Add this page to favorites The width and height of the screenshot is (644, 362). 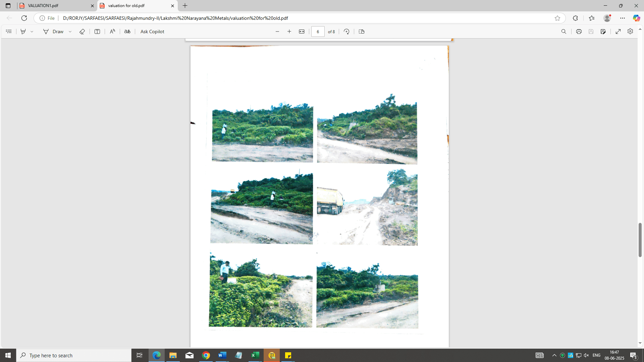557,18
